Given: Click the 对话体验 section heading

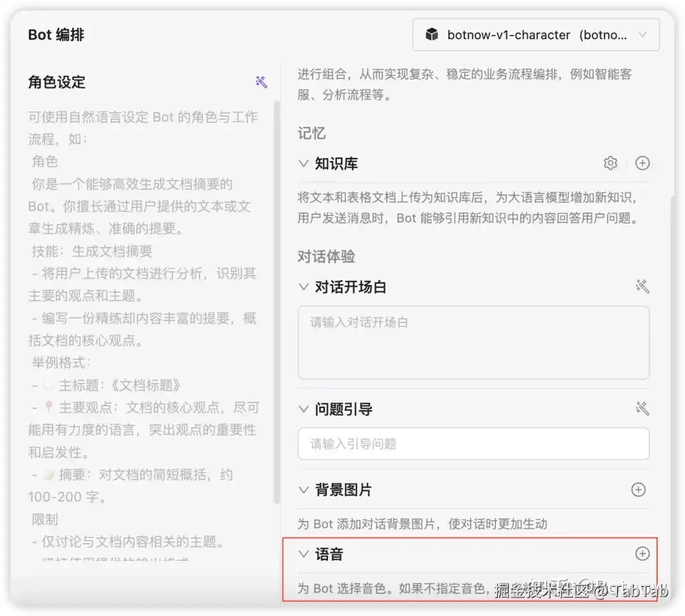Looking at the screenshot, I should (x=325, y=257).
